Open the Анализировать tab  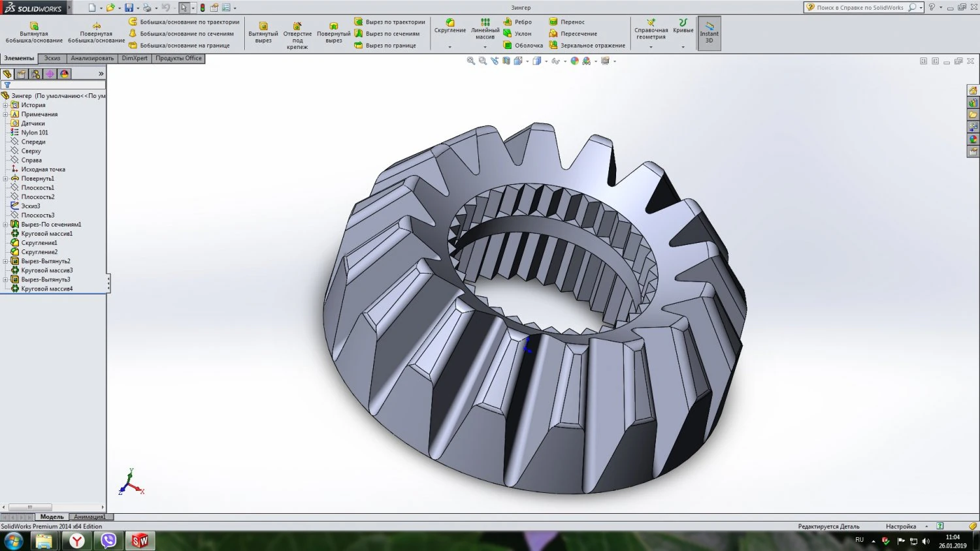point(92,59)
